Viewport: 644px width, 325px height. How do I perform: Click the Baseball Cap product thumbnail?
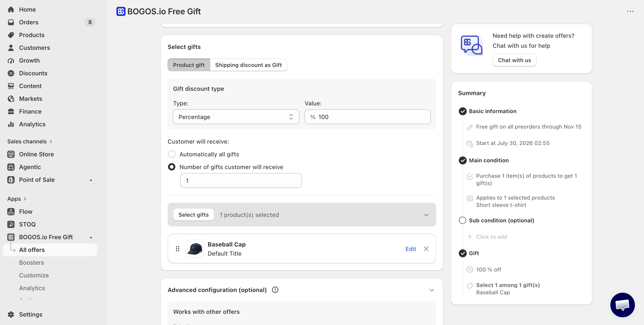tap(195, 249)
